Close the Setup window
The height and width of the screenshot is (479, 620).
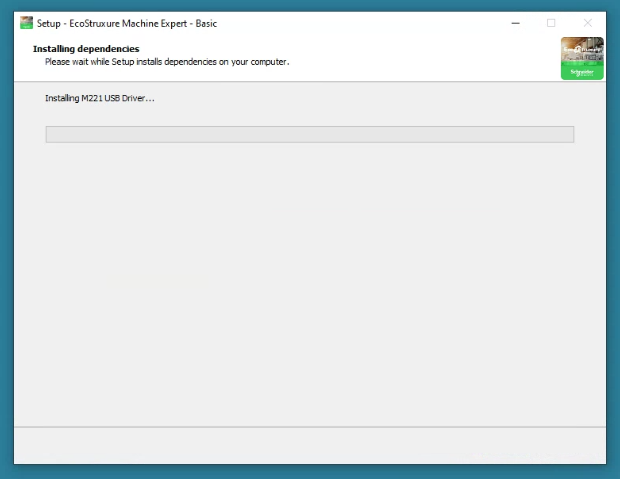coord(588,23)
